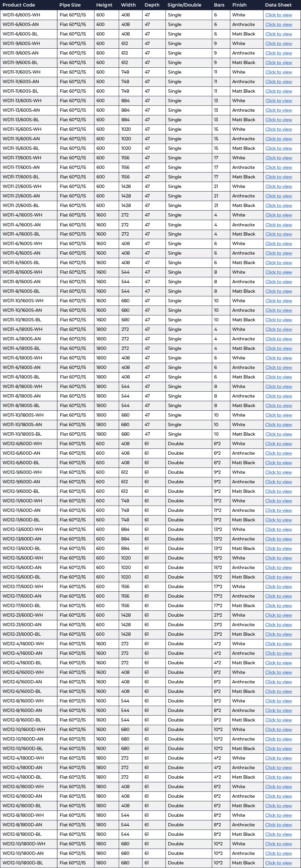The image size is (301, 868).
Task: View data sheet for WD12-10/1600D-AN
Action: [x=278, y=739]
